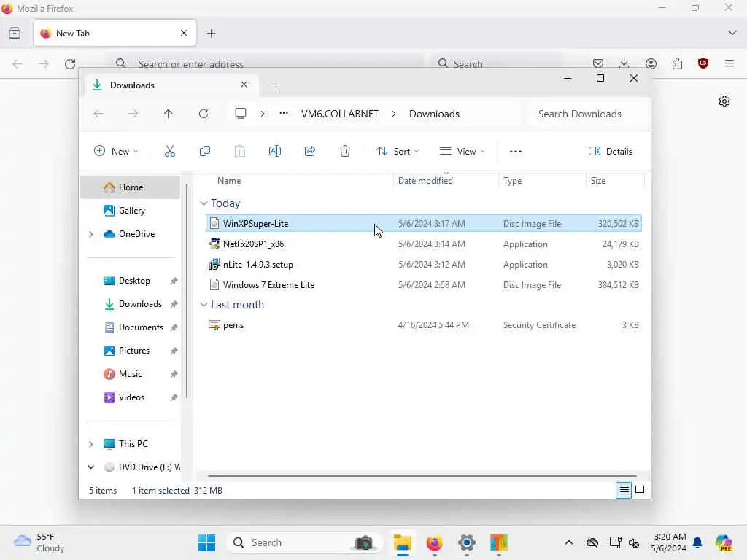Image resolution: width=747 pixels, height=560 pixels.
Task: Open Firefox new tab page settings gear
Action: point(724,101)
